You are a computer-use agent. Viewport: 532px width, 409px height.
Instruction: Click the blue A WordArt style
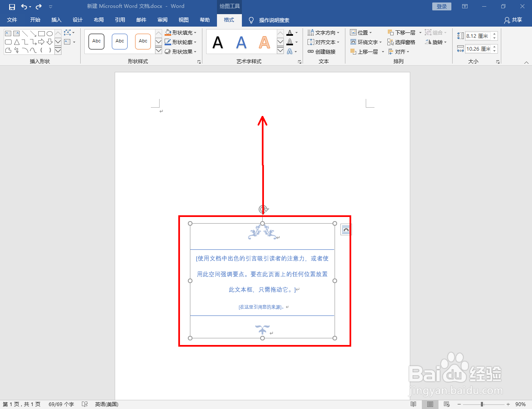(241, 41)
